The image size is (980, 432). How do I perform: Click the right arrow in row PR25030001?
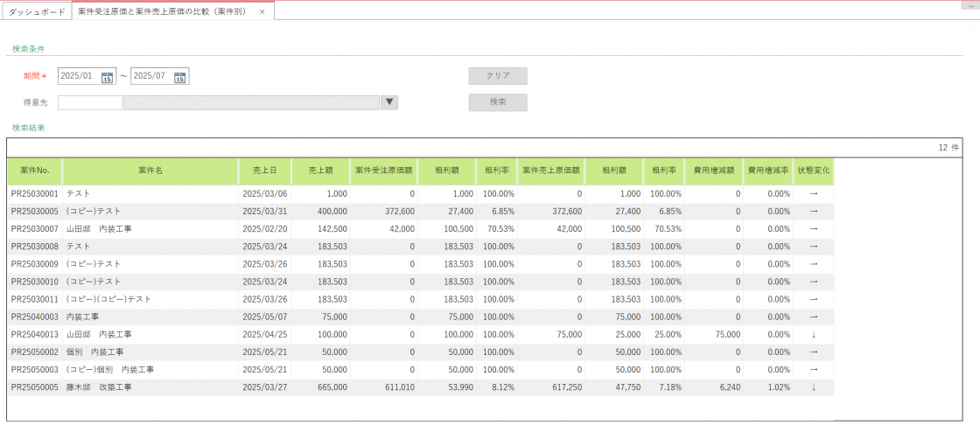point(814,193)
